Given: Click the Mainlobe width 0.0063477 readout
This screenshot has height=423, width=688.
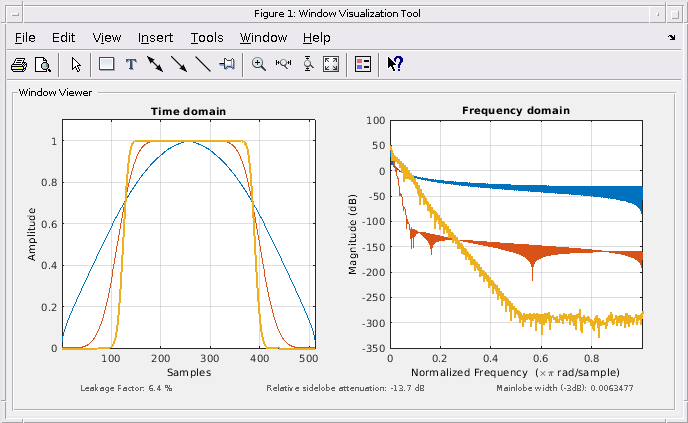Looking at the screenshot, I should tap(565, 388).
